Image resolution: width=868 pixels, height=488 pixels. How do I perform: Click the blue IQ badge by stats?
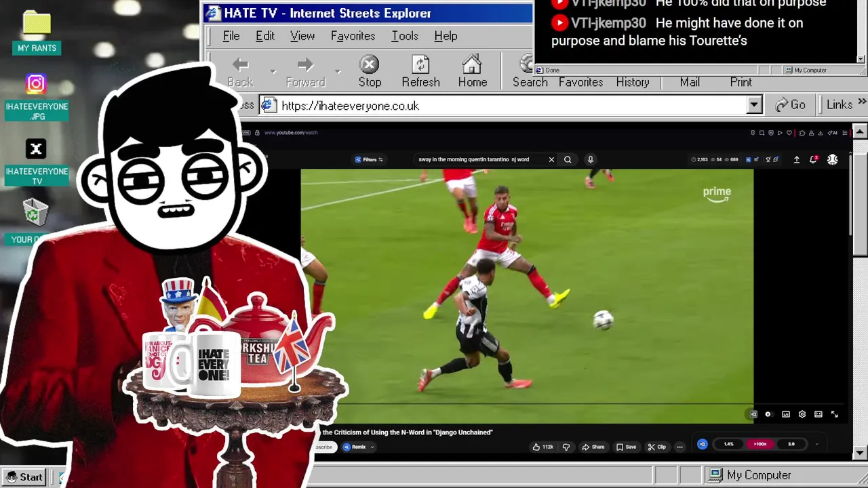[x=703, y=444]
